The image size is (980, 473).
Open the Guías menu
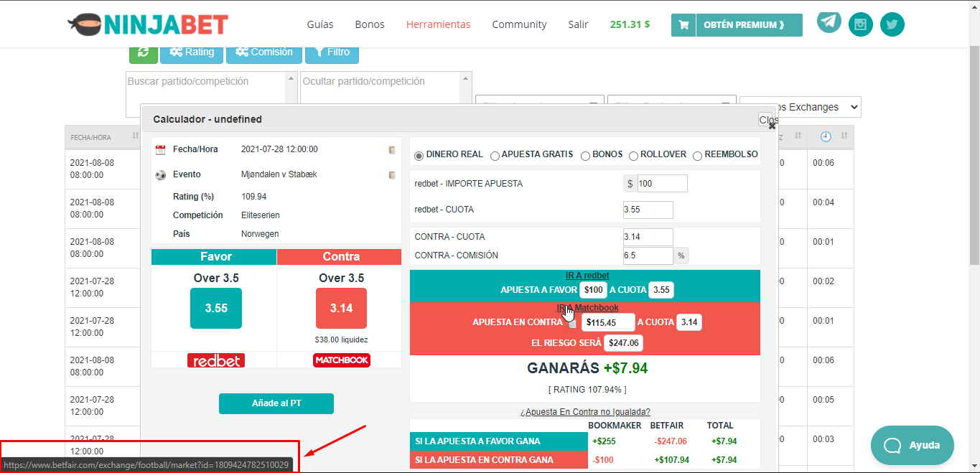[x=320, y=24]
